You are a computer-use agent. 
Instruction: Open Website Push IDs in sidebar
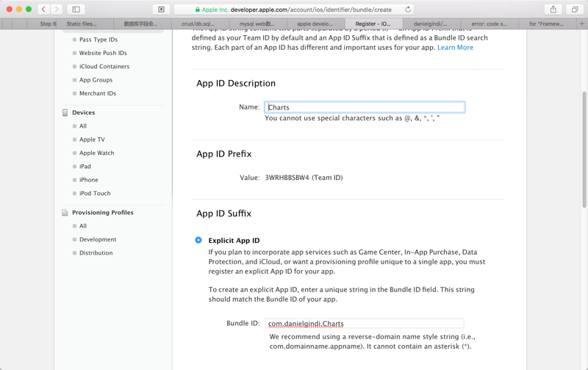103,53
